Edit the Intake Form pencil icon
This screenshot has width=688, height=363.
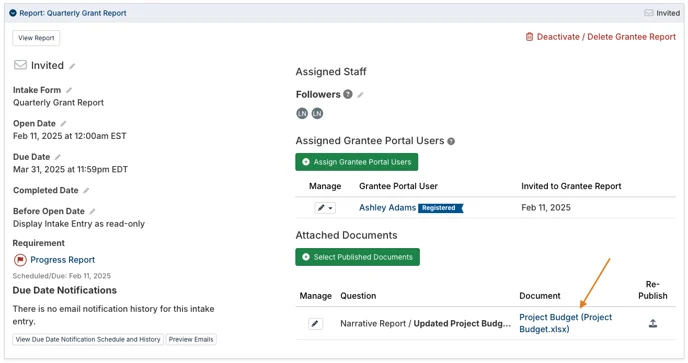pos(69,90)
